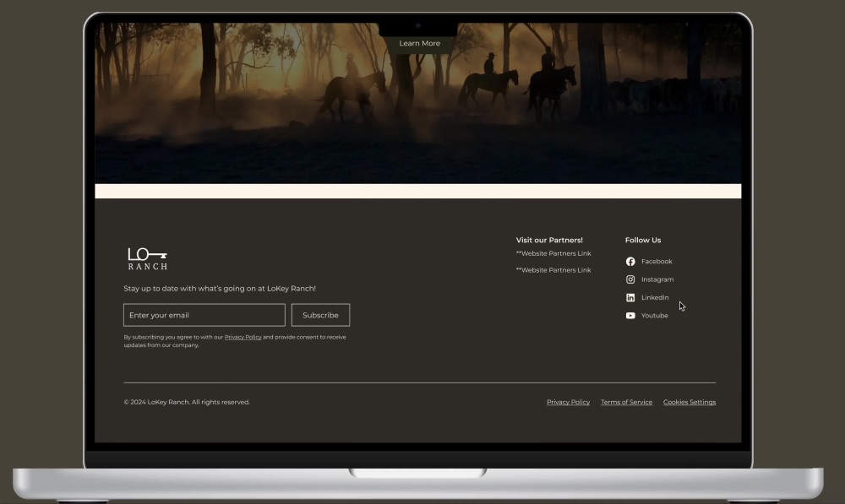Open Privacy Policy link in footer bar
The height and width of the screenshot is (504, 845).
[568, 402]
